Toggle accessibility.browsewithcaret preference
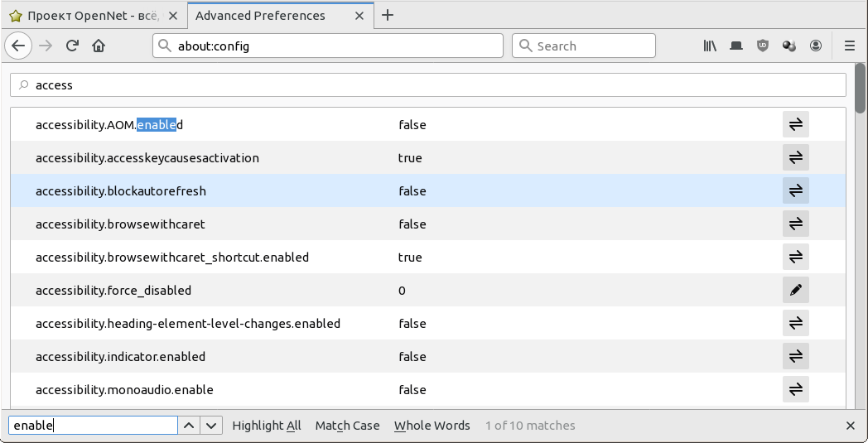868x443 pixels. coord(795,224)
